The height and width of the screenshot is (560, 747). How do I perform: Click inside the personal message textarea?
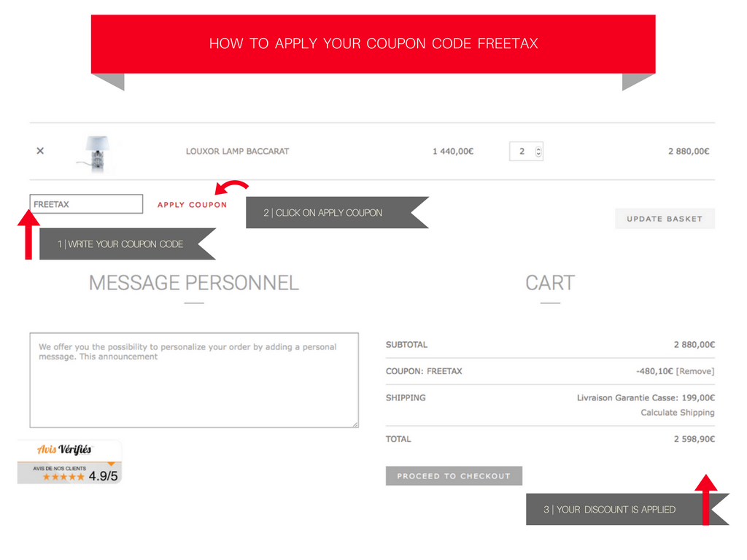click(x=194, y=380)
